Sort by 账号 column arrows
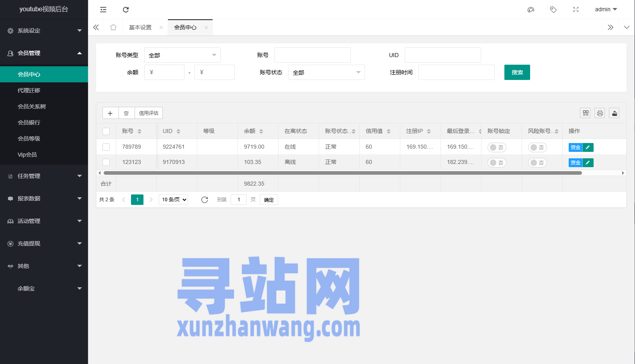The image size is (635, 364). [x=139, y=131]
